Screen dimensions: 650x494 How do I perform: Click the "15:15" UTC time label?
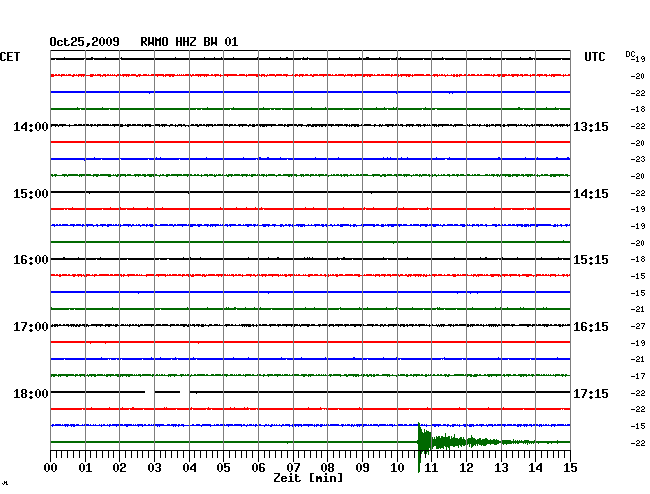[x=591, y=260]
